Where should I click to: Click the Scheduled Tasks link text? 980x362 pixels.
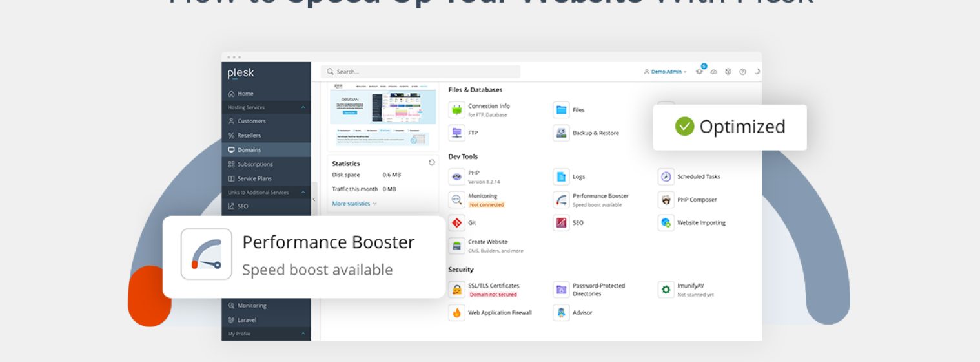pos(699,176)
